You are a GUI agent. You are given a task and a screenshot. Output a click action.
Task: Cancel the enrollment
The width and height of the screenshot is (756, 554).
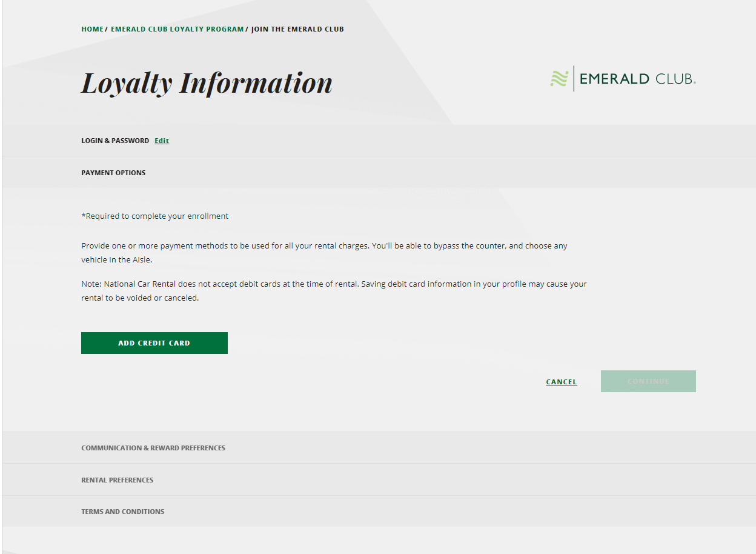(562, 382)
